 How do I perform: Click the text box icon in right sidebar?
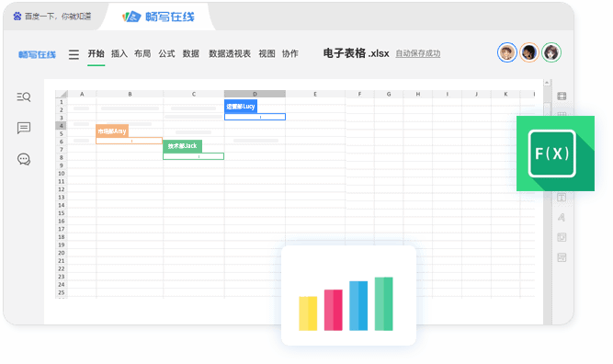[562, 197]
